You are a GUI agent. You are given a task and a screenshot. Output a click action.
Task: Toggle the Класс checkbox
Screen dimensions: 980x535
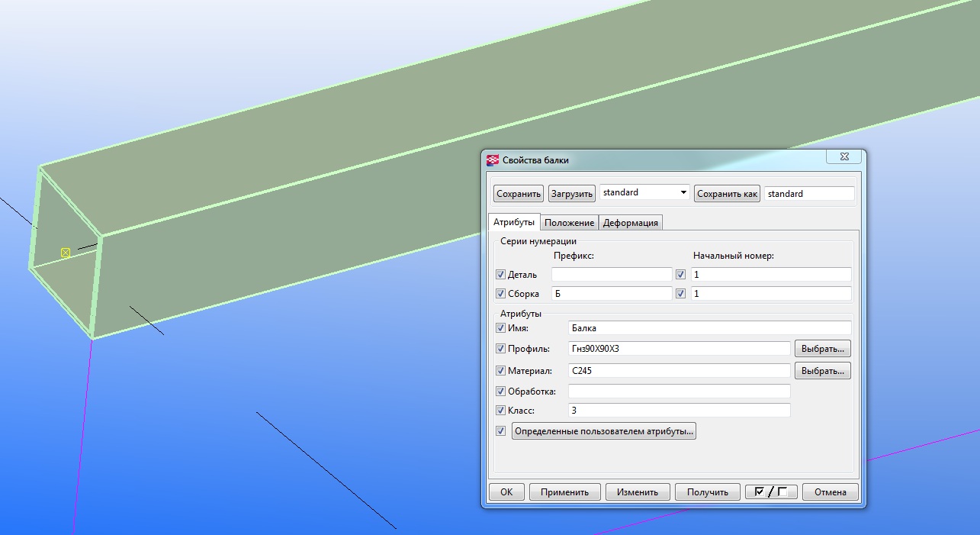pos(500,411)
